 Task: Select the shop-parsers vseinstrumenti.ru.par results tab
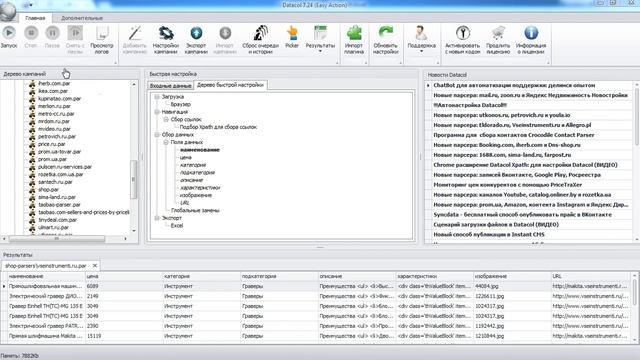[45, 266]
